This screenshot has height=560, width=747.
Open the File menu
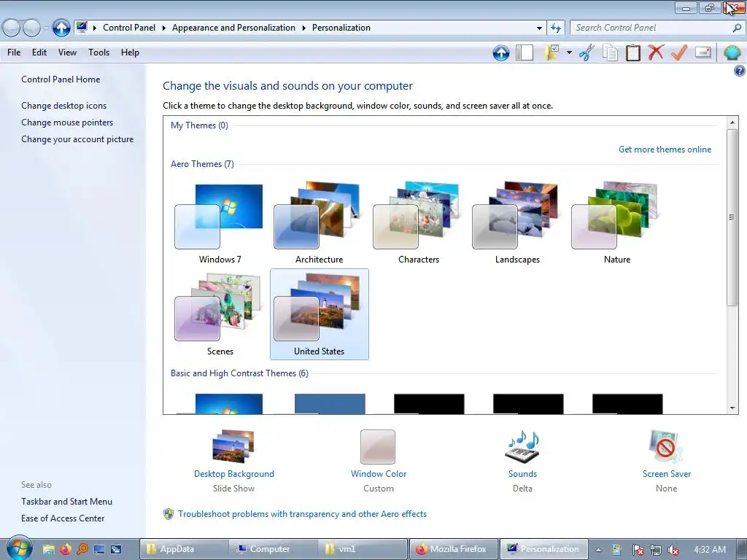click(x=14, y=52)
